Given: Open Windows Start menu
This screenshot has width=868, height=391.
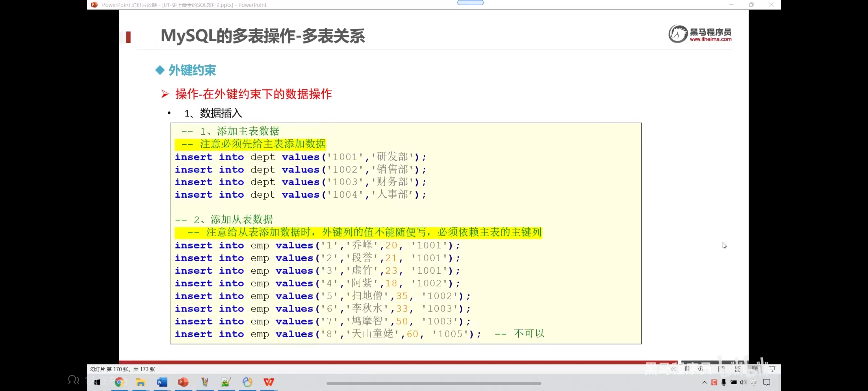Looking at the screenshot, I should (97, 382).
